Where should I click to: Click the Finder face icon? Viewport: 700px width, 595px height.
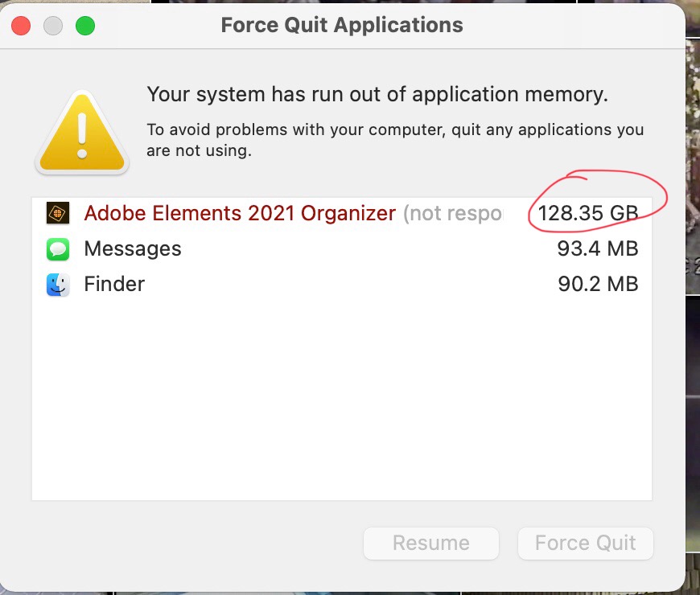coord(57,285)
